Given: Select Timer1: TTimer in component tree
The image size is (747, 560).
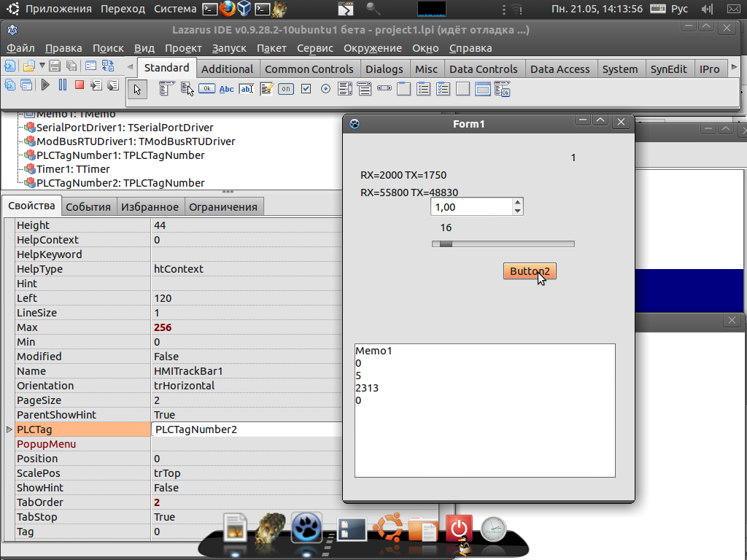Looking at the screenshot, I should (x=73, y=169).
